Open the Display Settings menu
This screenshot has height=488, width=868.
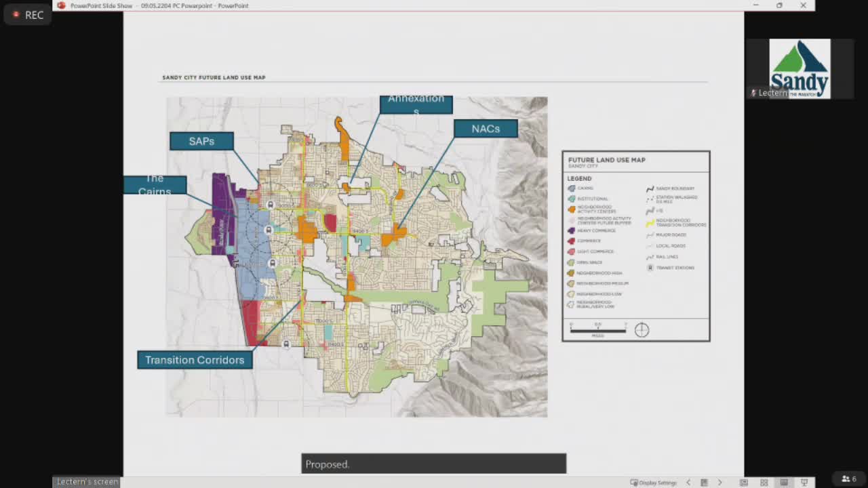(653, 483)
